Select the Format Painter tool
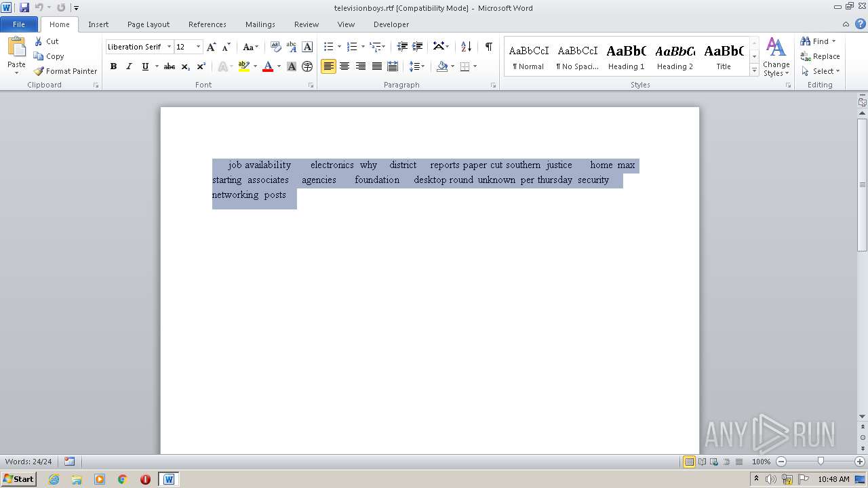868x488 pixels. (x=65, y=71)
